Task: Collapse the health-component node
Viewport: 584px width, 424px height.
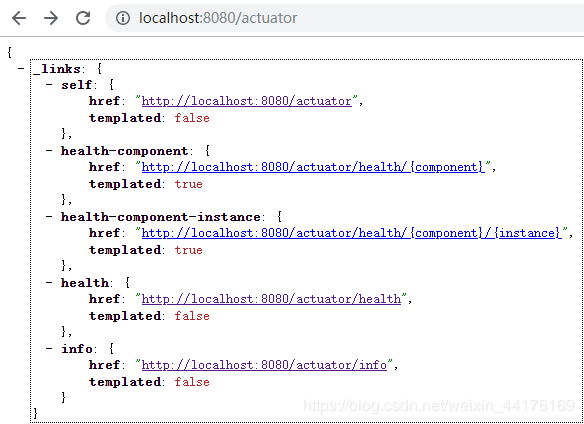Action: click(x=49, y=151)
